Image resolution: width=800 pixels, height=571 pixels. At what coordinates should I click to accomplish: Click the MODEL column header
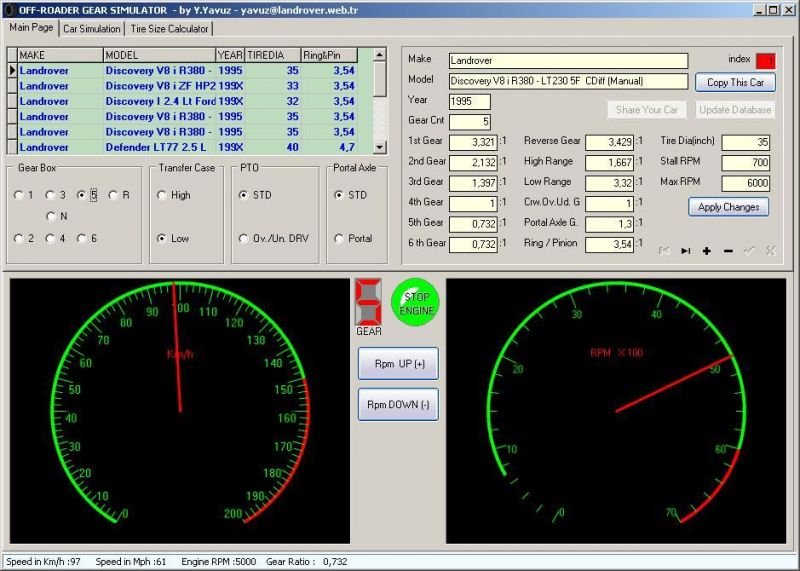[159, 55]
